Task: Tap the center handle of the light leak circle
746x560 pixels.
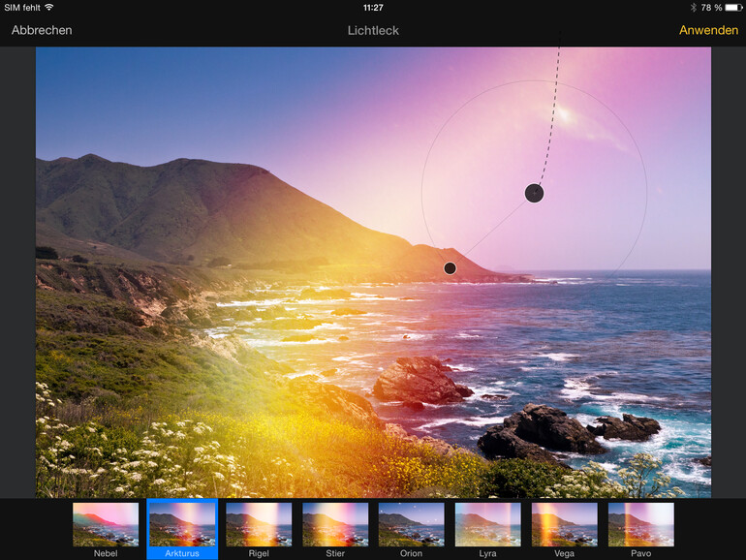Action: tap(534, 193)
